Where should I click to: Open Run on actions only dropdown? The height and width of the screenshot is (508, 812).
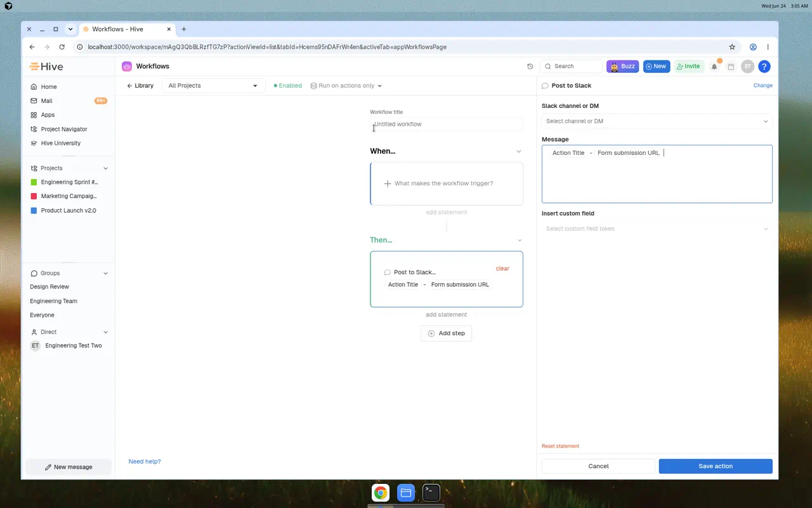click(x=346, y=86)
